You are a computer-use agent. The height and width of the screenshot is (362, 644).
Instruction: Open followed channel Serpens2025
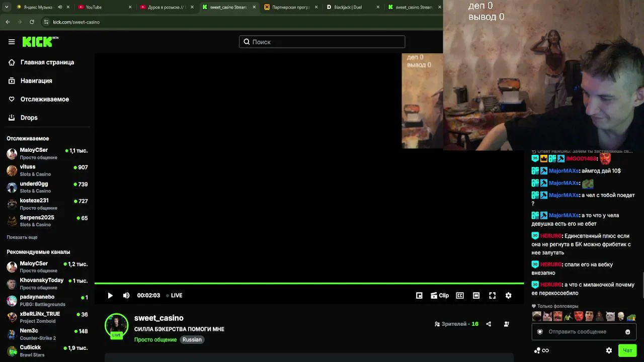pos(47,221)
